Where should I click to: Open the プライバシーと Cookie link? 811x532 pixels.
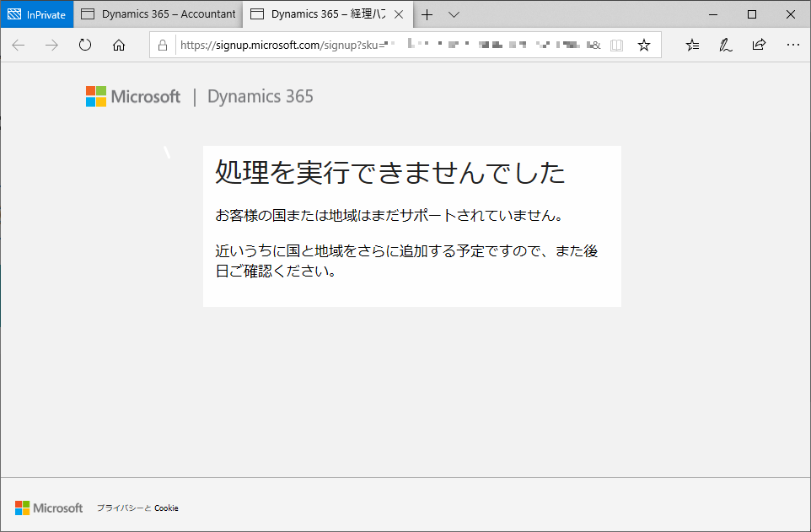(137, 508)
